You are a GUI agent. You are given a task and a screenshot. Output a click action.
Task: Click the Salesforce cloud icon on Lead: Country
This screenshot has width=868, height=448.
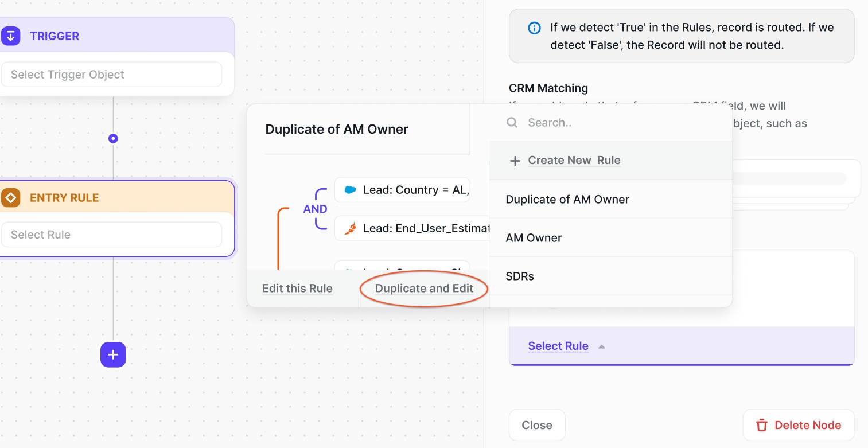pos(350,190)
